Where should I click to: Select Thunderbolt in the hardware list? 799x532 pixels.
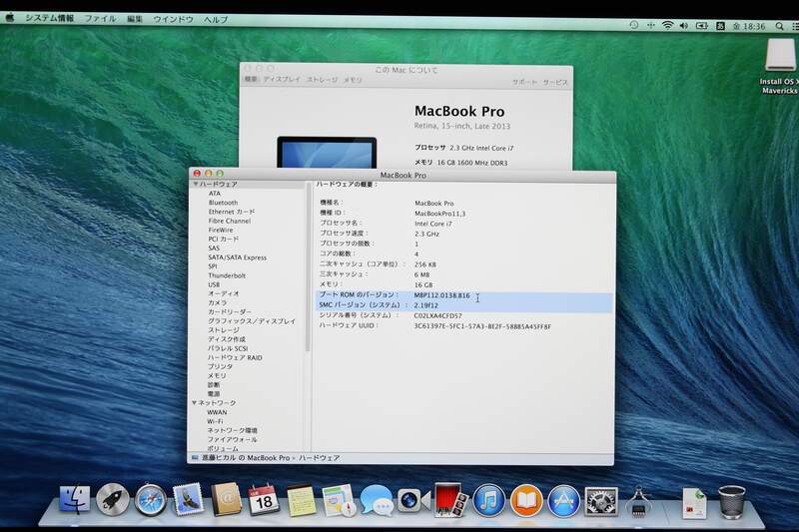pos(227,275)
